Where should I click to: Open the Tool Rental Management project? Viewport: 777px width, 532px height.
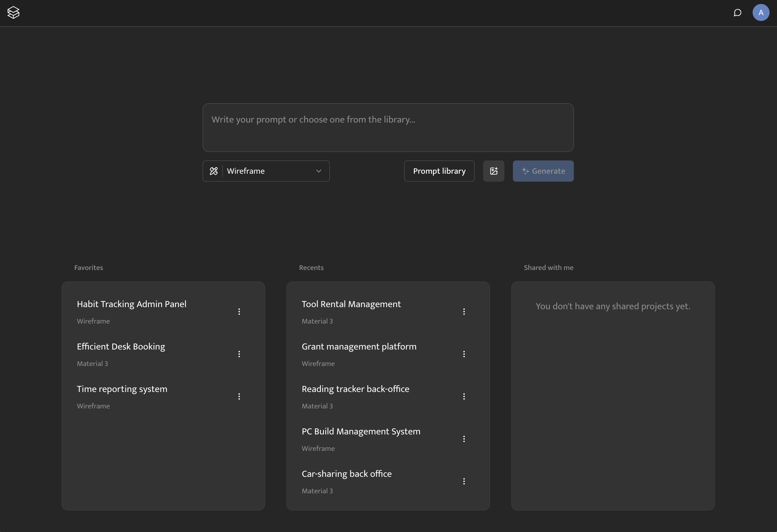(x=351, y=304)
